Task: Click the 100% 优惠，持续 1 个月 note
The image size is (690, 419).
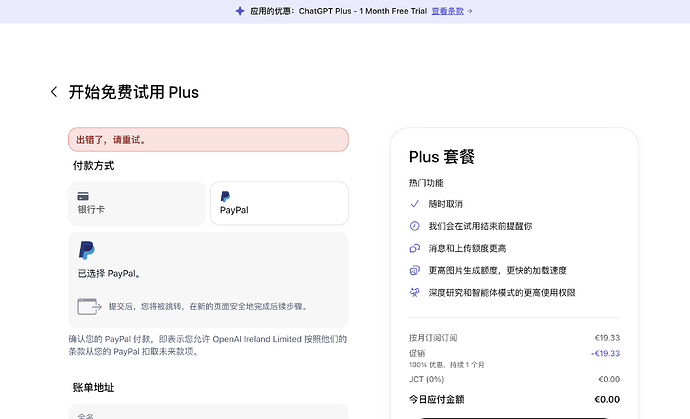Action: coord(447,365)
